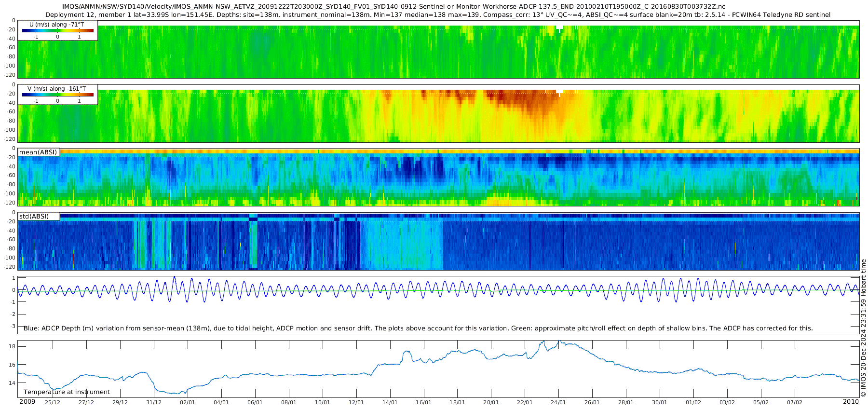Click the blue ADCP depth variation caption
This screenshot has width=868, height=410.
click(418, 328)
